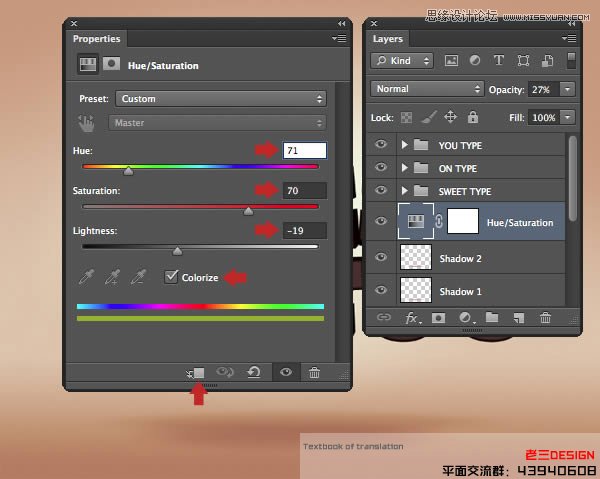Expand the SWEET TYPE group
Screen dimensions: 600x479
[404, 191]
